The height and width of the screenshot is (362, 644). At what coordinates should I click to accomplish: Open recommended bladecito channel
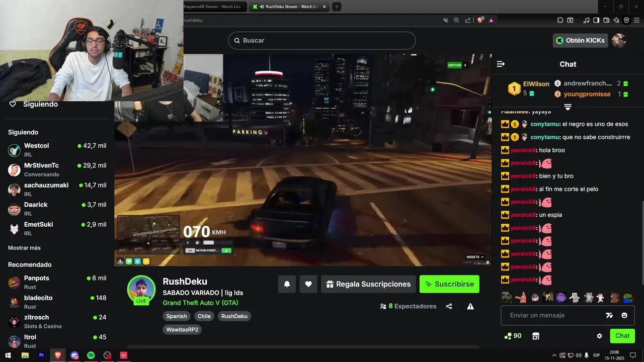tap(57, 302)
